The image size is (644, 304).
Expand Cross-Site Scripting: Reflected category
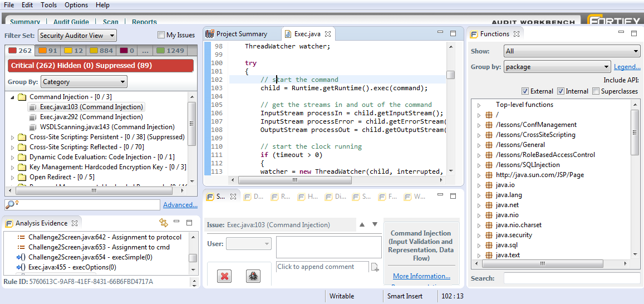(x=12, y=147)
